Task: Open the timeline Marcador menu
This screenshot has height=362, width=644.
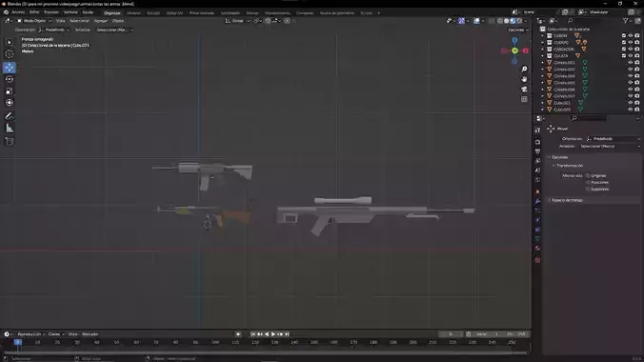Action: 90,334
